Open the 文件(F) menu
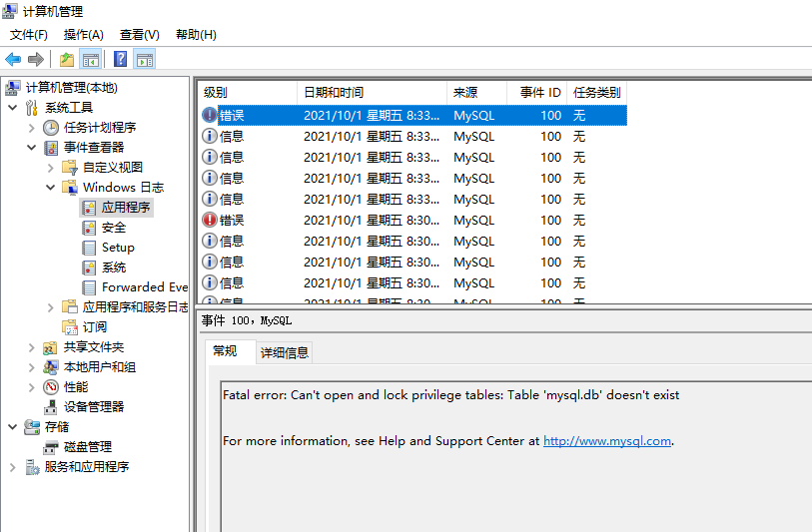This screenshot has height=532, width=812. click(x=29, y=35)
